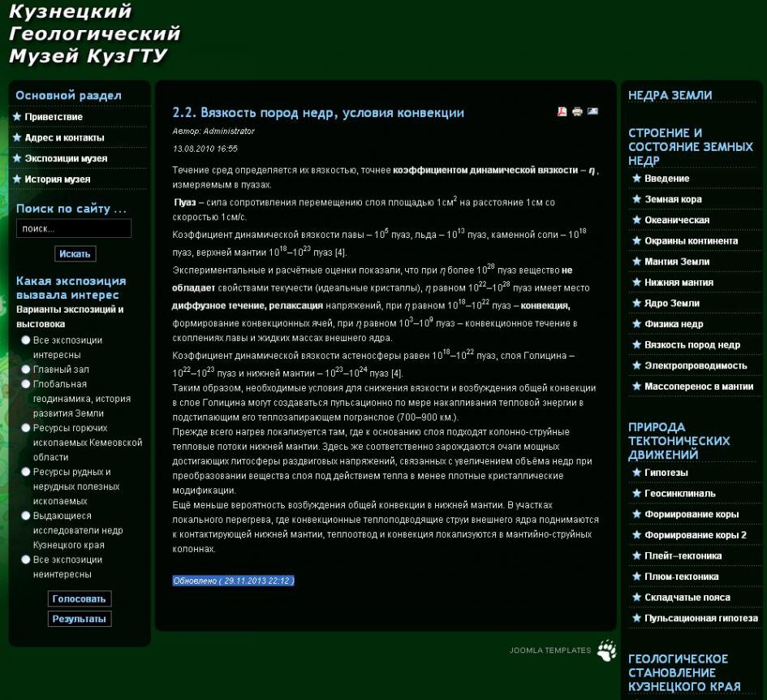Click the star icon beside Земная кора
The width and height of the screenshot is (767, 700).
pyautogui.click(x=636, y=199)
